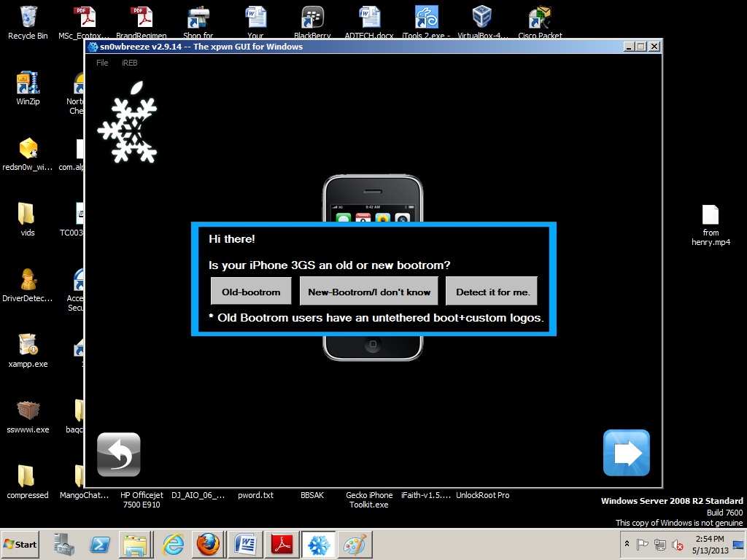Click the Show desktop button
The image size is (747, 560).
point(739,544)
